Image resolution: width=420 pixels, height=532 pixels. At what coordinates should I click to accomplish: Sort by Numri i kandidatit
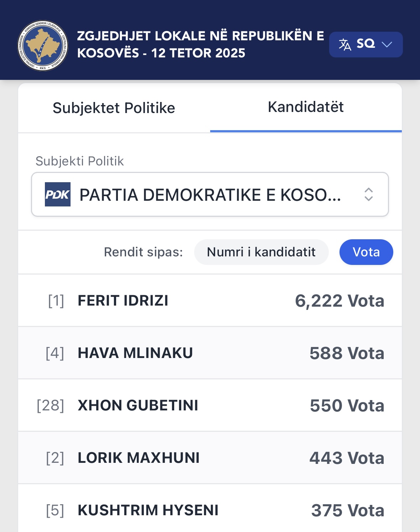(x=261, y=252)
